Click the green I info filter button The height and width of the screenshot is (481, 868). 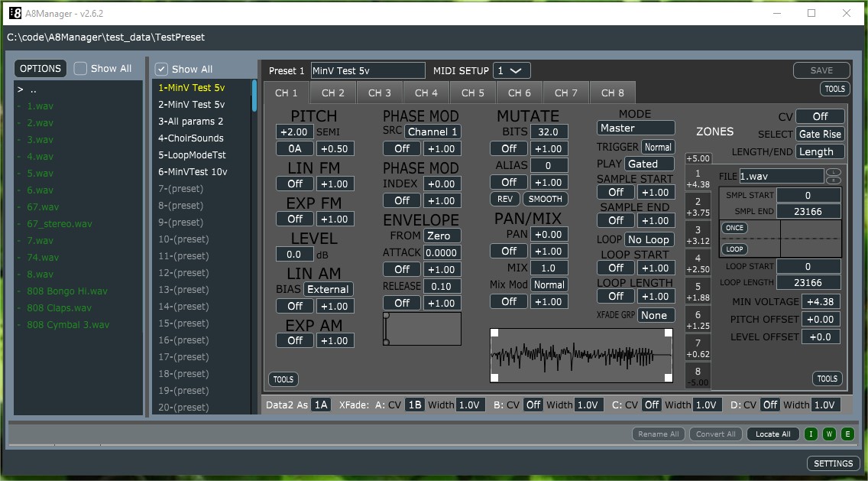811,434
